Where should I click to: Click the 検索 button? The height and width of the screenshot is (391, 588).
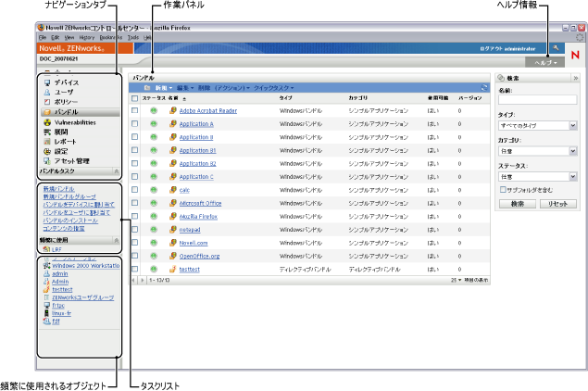pyautogui.click(x=518, y=204)
